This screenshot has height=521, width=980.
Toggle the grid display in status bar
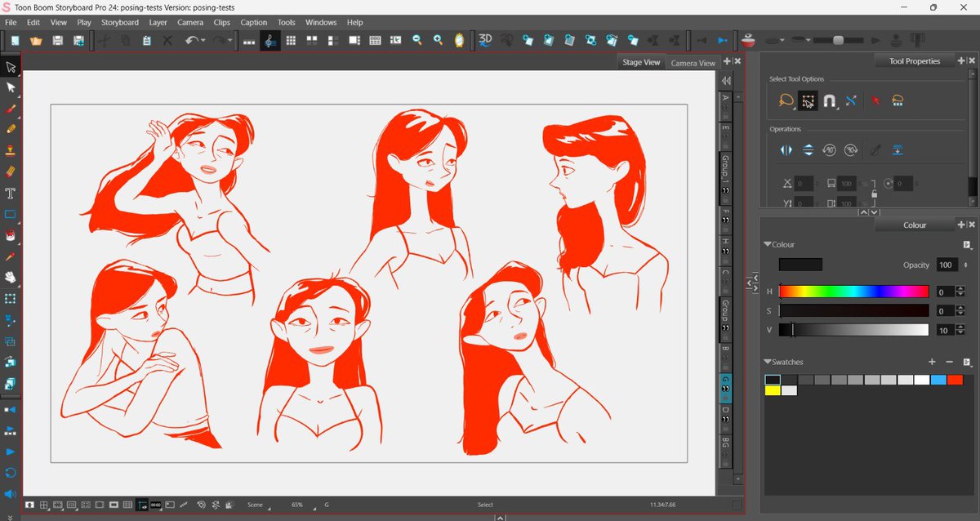click(44, 505)
